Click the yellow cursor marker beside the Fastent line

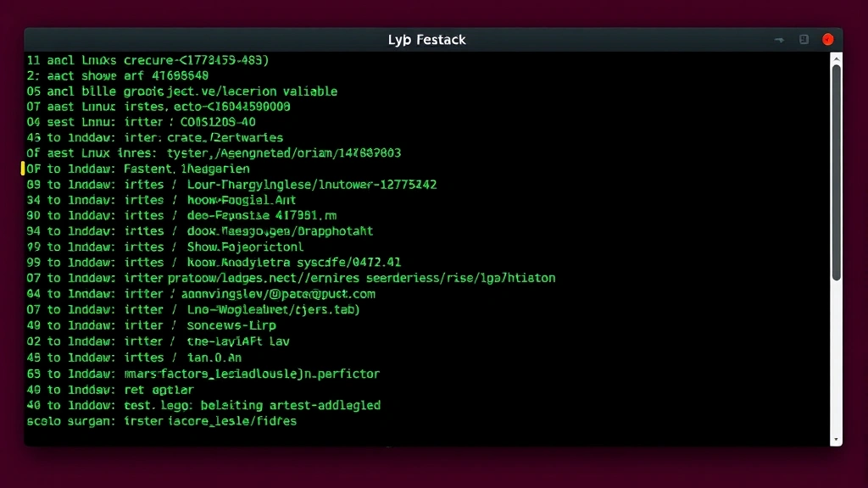22,169
